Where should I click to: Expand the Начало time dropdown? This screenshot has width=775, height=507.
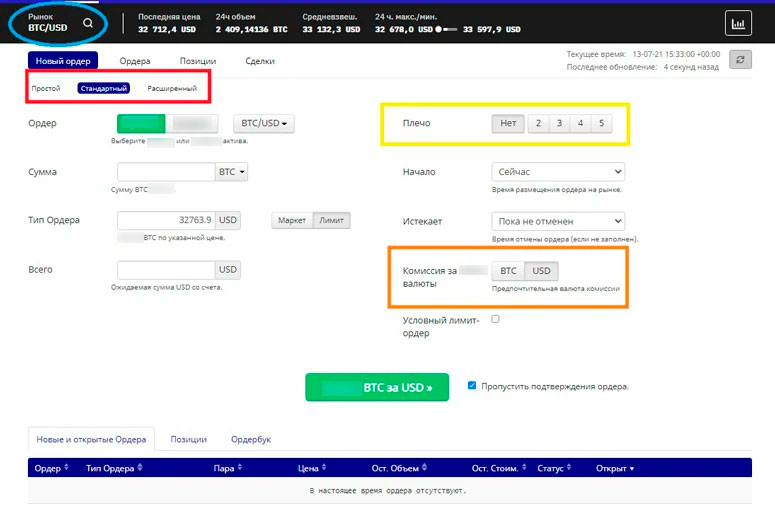pos(558,172)
